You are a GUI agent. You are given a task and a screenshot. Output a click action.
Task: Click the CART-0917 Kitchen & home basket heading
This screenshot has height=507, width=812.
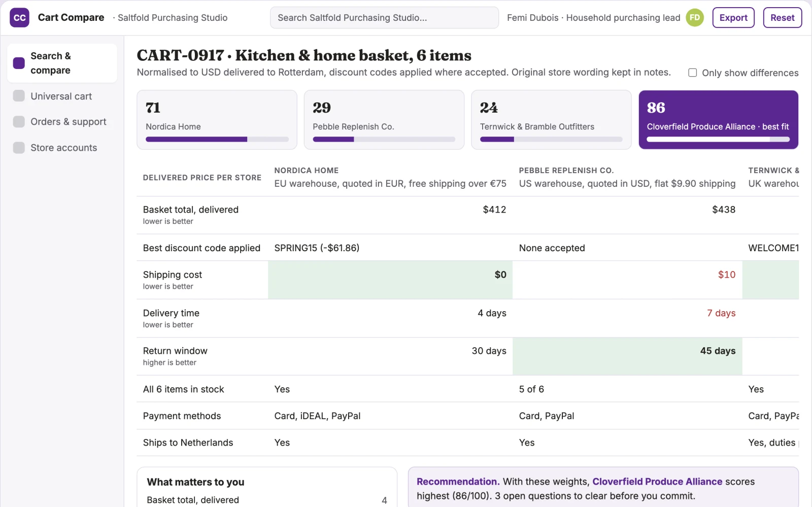[304, 55]
